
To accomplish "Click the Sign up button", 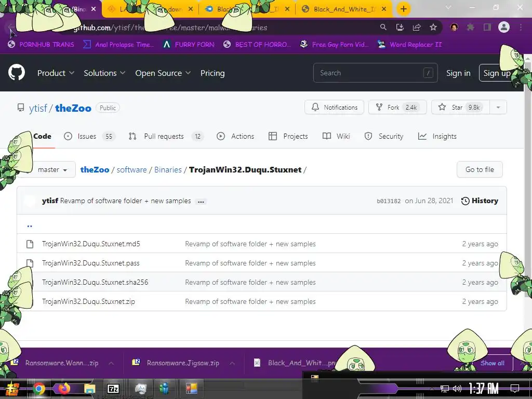I will pos(497,73).
